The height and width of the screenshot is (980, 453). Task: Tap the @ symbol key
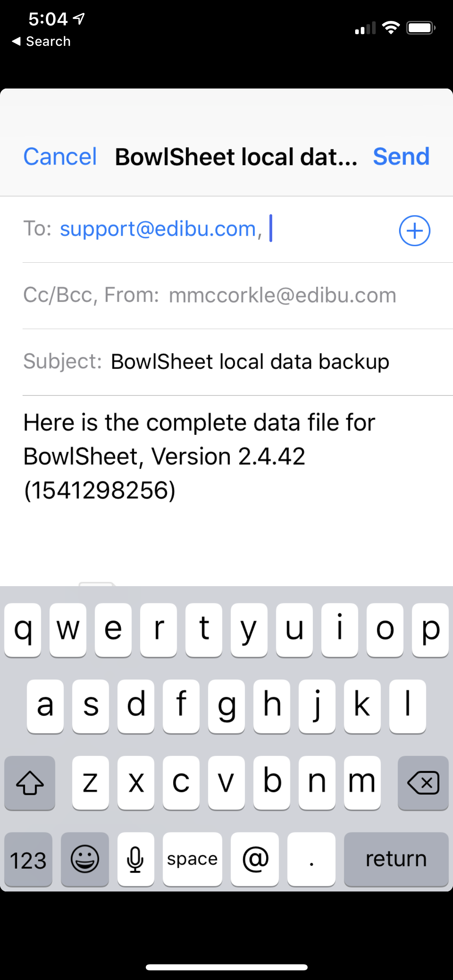(255, 859)
